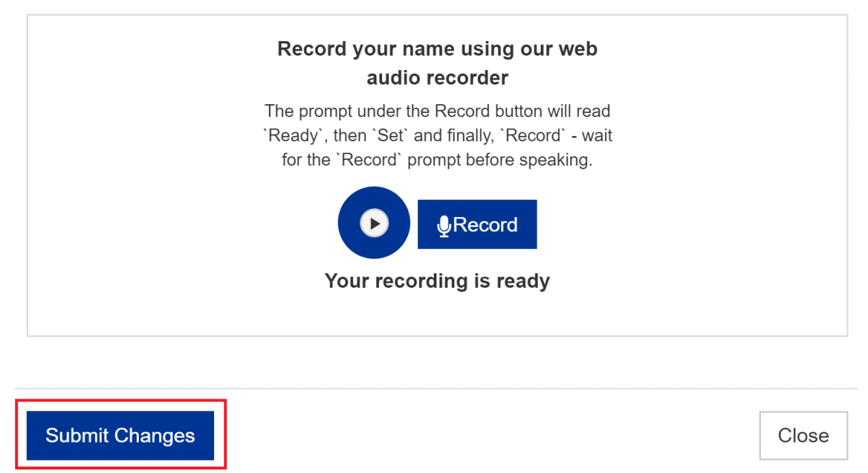868x473 pixels.
Task: Click the "audio recorder" heading line
Action: point(438,77)
